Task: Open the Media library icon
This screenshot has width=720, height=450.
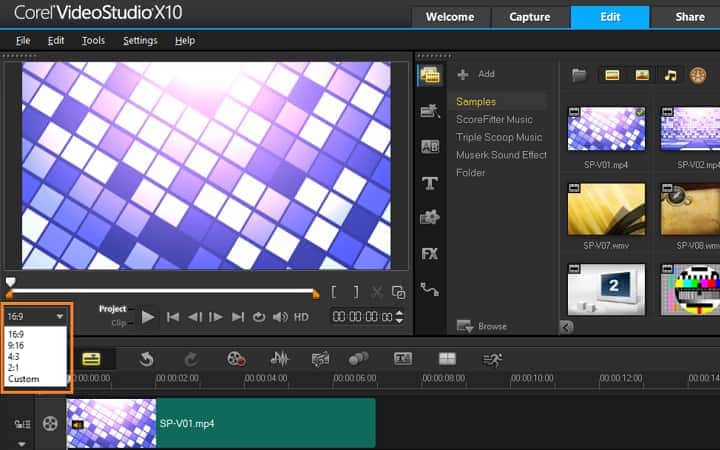Action: coord(430,75)
